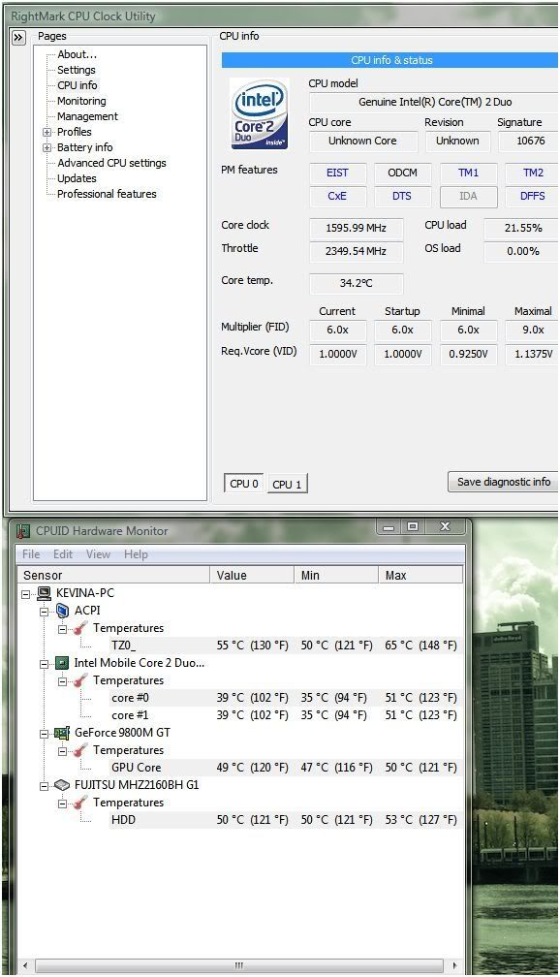Click the disabled IDA feature button
The image size is (560, 977).
tap(468, 196)
